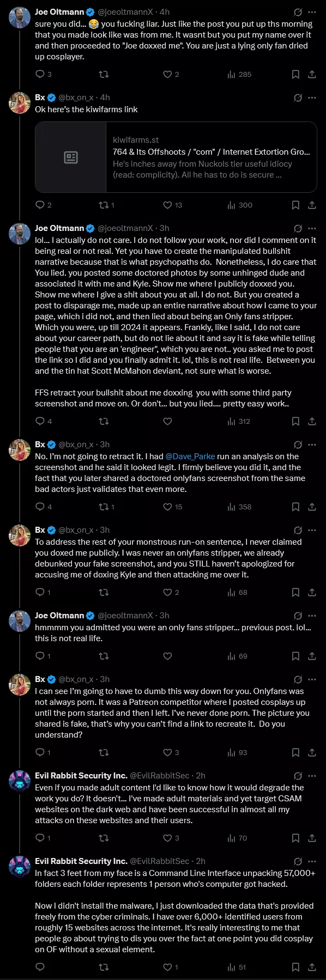Like Joe Oltmann's 'hmmmm you admitted' post

click(167, 656)
